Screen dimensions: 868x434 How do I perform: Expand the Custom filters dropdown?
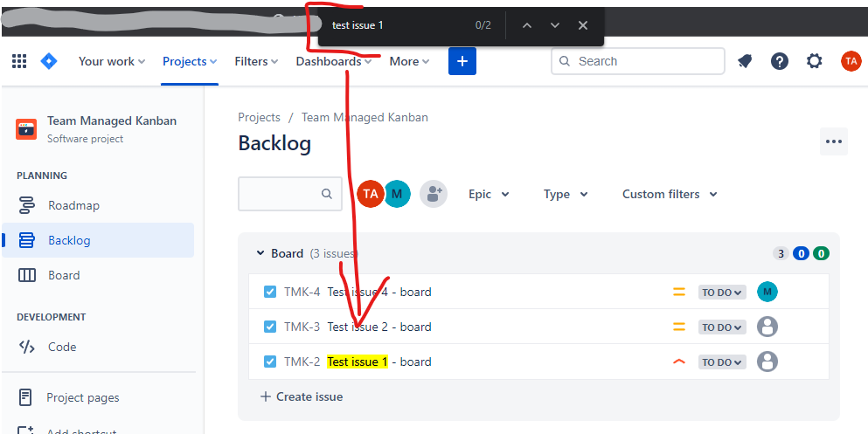tap(670, 194)
